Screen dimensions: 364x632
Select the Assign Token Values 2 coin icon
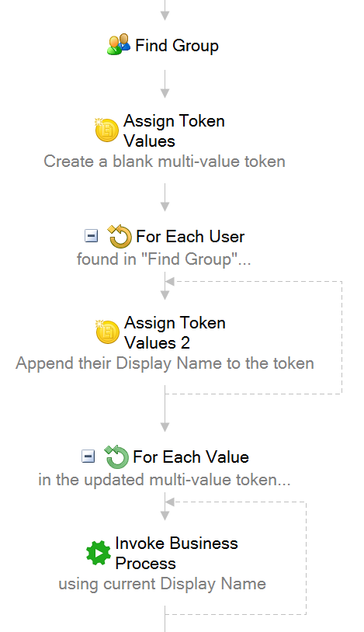(107, 332)
